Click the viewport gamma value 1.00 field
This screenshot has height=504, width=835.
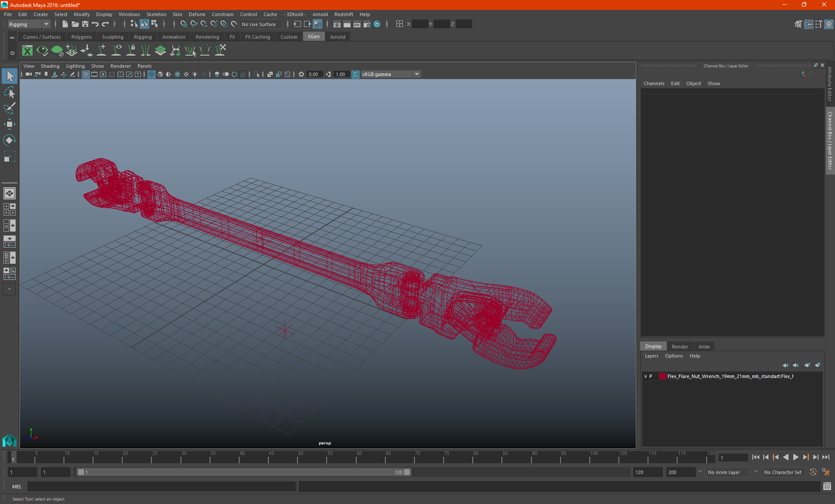(341, 74)
